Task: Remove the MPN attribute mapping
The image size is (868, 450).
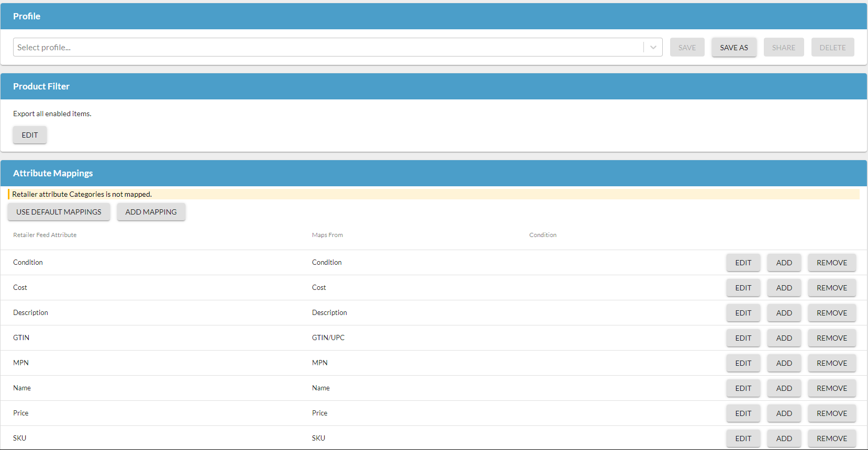Action: [831, 363]
